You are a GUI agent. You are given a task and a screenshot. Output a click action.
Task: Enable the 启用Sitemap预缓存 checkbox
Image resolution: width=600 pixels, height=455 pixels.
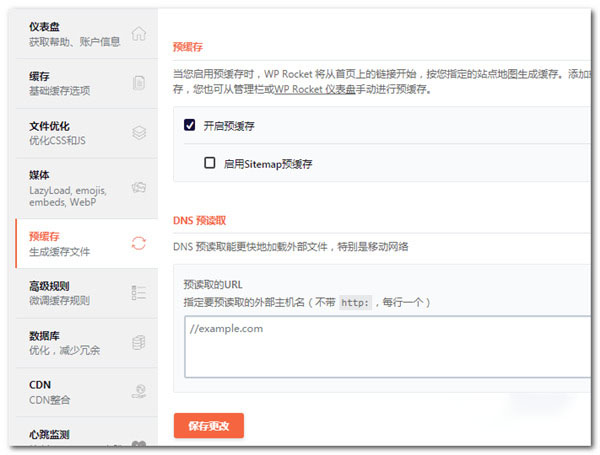tap(210, 162)
